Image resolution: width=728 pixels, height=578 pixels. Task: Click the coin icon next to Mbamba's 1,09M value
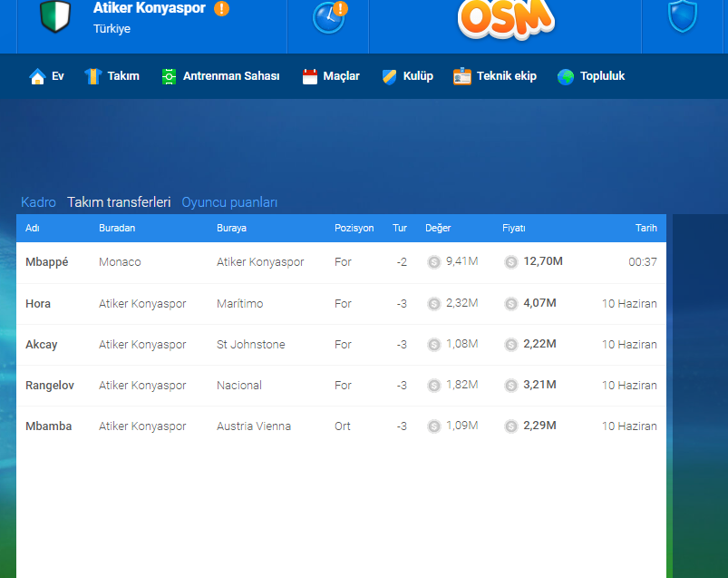coord(434,426)
